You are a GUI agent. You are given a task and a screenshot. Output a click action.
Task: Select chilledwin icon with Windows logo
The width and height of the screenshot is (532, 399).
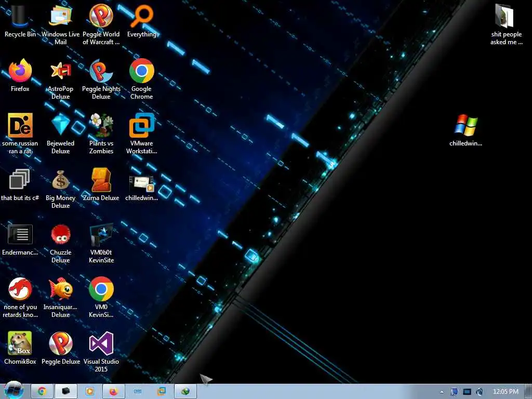click(x=465, y=130)
